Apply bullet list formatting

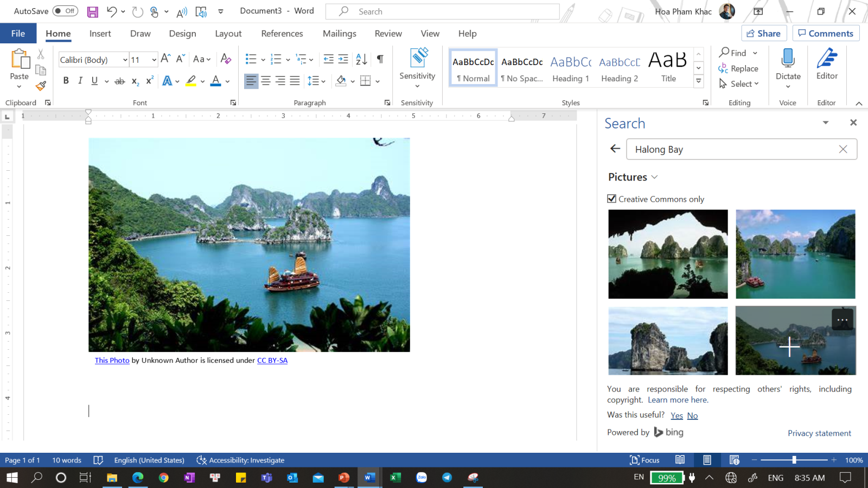[251, 59]
